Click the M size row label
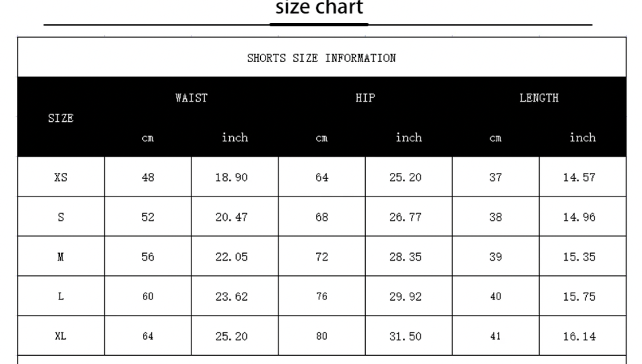 (61, 256)
